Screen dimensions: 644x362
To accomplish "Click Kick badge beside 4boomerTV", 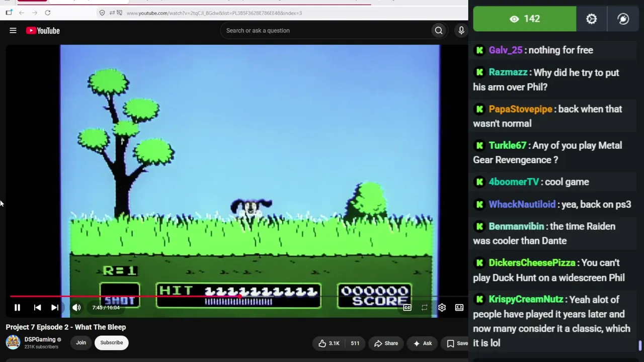I will point(479,182).
